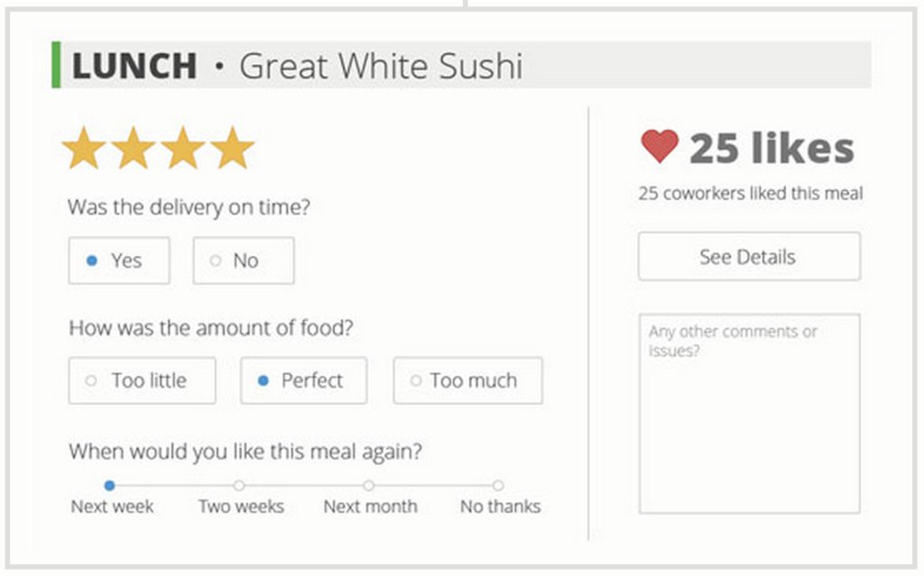This screenshot has width=924, height=576.
Task: Set meal repeat slider to Next week
Action: [x=110, y=486]
